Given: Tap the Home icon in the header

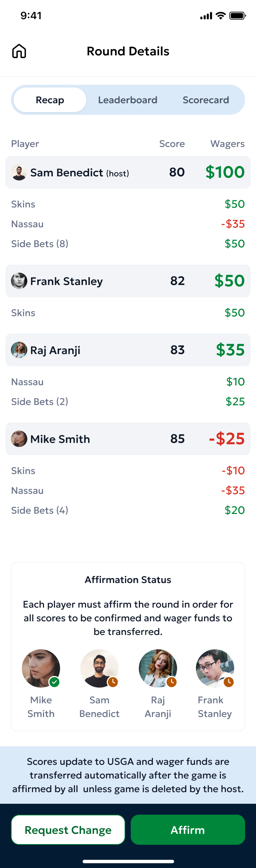Looking at the screenshot, I should coord(19,51).
